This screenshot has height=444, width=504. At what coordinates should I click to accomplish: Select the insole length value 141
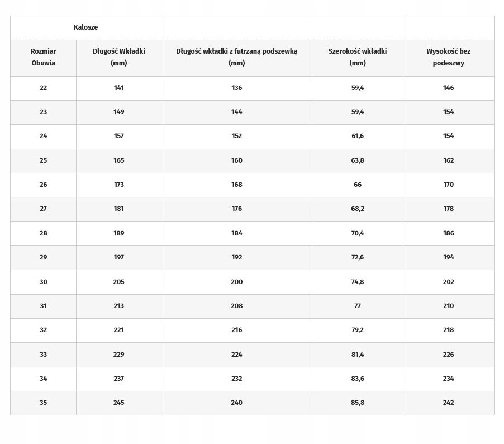click(x=118, y=88)
